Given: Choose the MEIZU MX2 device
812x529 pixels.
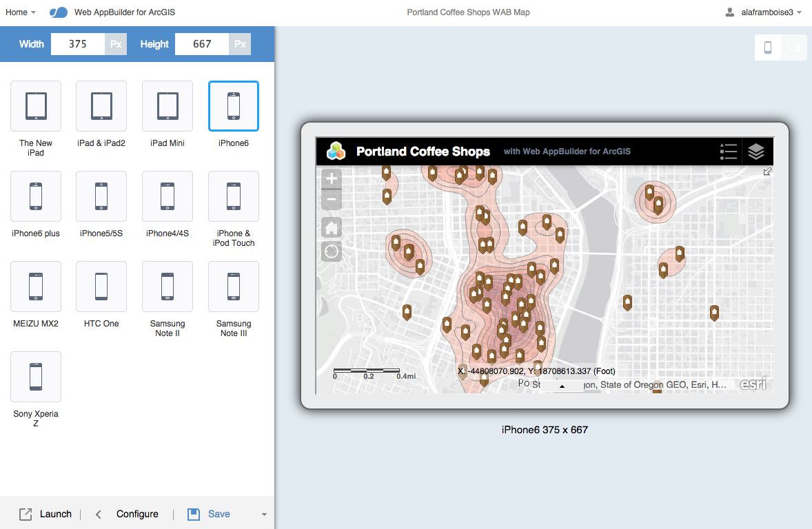Looking at the screenshot, I should click(36, 287).
